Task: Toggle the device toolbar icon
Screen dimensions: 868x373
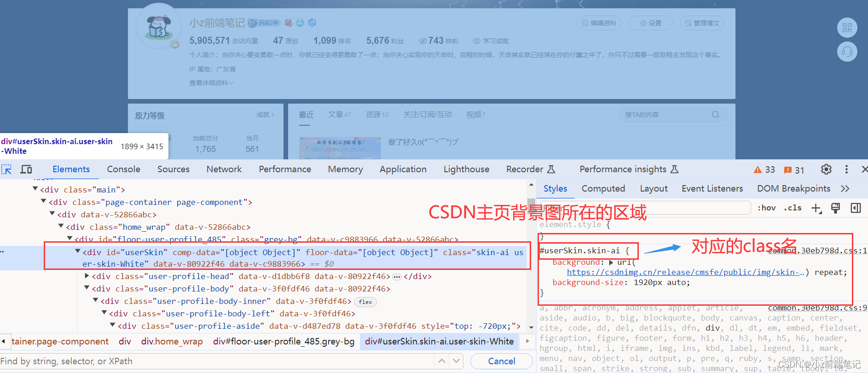Action: click(26, 169)
